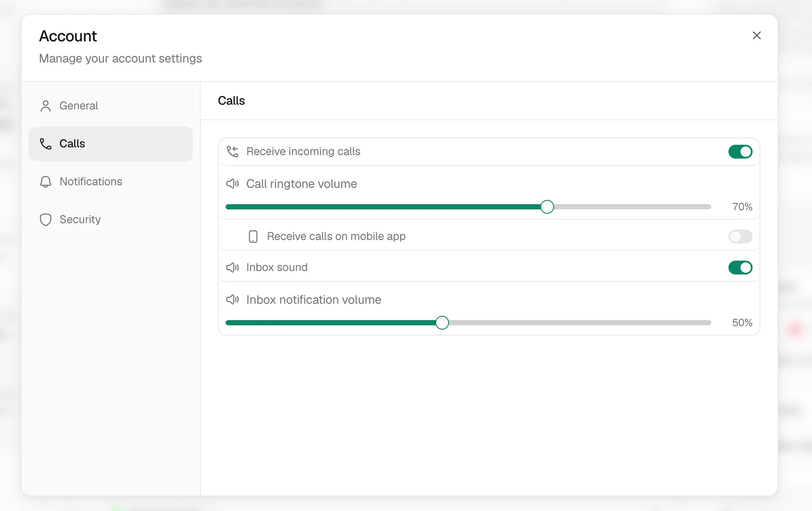Screen dimensions: 812x511
Task: Click speaker icon next to Call ringtone volume
Action: click(x=232, y=184)
